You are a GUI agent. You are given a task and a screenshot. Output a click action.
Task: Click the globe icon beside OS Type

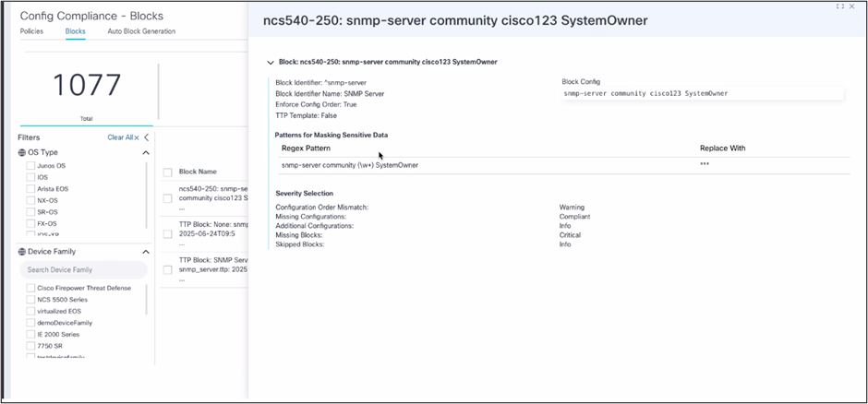coord(21,152)
